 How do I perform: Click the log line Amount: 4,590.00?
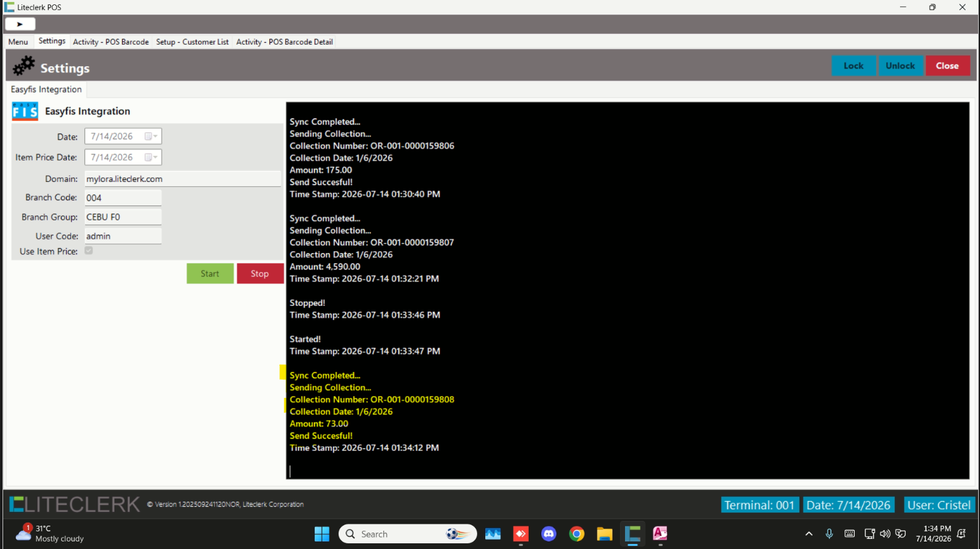[325, 267]
